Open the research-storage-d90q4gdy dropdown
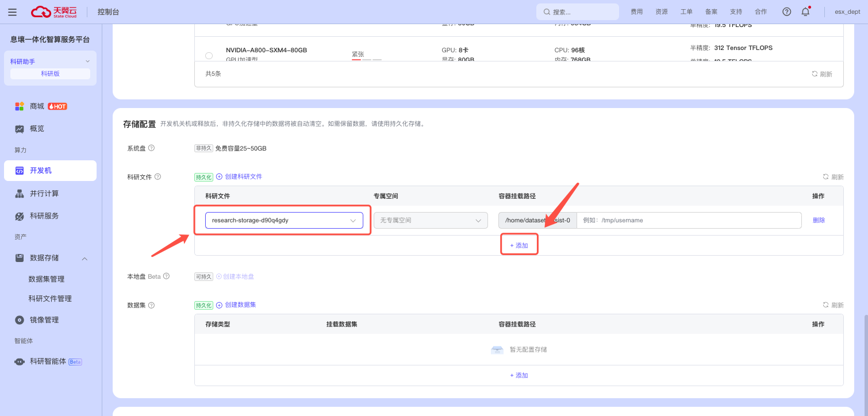 284,221
